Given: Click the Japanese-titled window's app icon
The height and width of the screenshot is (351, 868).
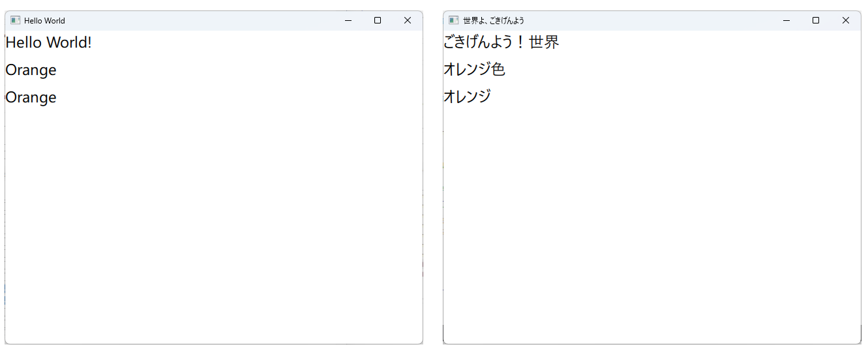Looking at the screenshot, I should (454, 20).
